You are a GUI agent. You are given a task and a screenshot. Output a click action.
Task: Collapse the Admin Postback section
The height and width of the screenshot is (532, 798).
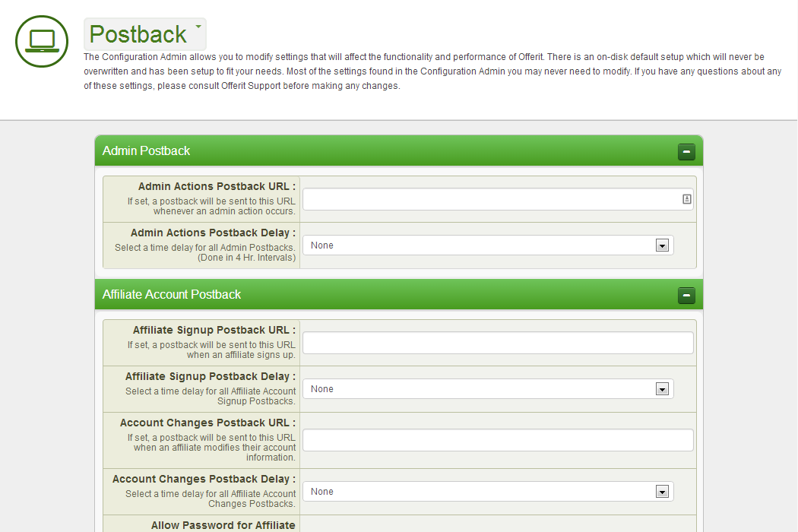point(686,152)
